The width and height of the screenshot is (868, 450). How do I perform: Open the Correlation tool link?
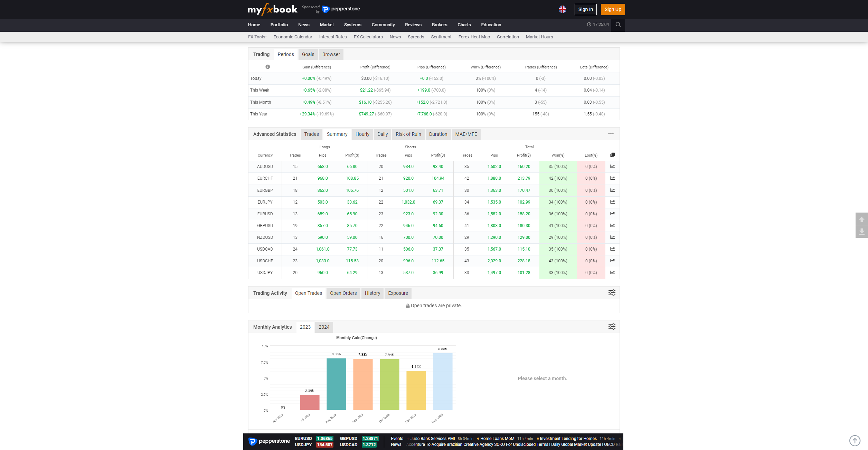(508, 37)
